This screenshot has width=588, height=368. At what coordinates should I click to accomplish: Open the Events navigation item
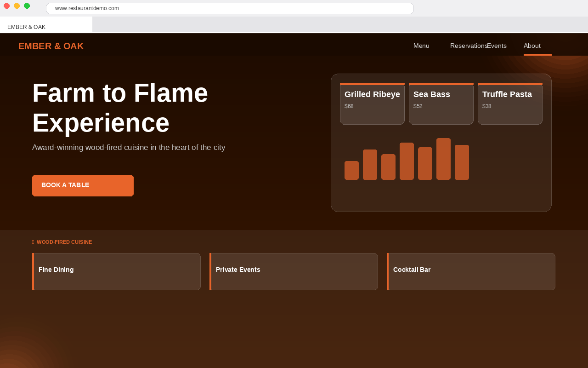497,46
